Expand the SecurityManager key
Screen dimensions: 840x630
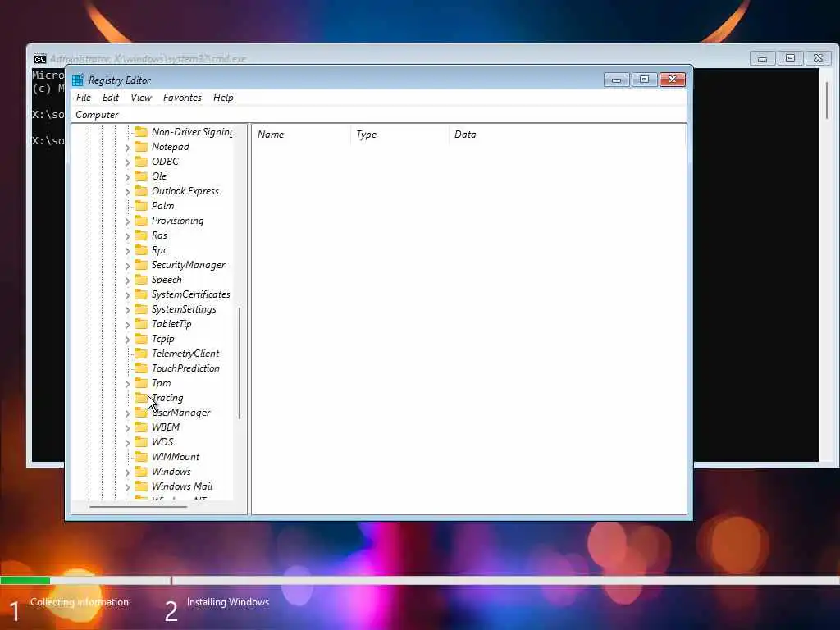point(127,265)
